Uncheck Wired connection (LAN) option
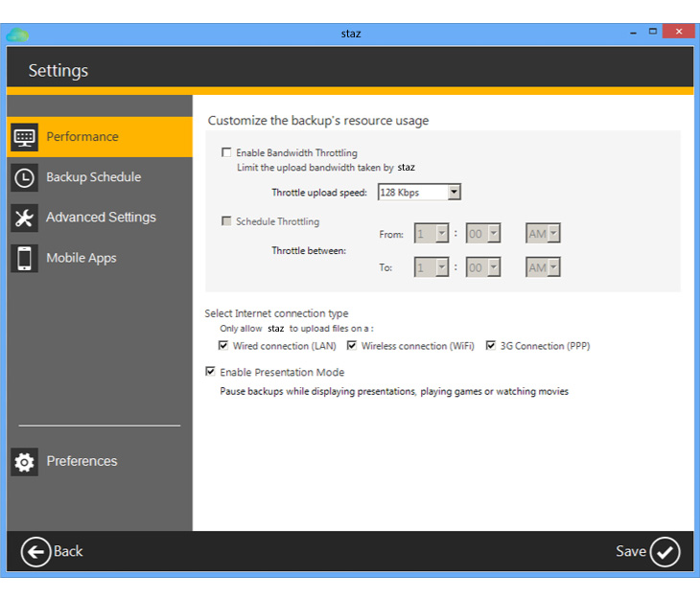This screenshot has height=599, width=700. pos(223,346)
